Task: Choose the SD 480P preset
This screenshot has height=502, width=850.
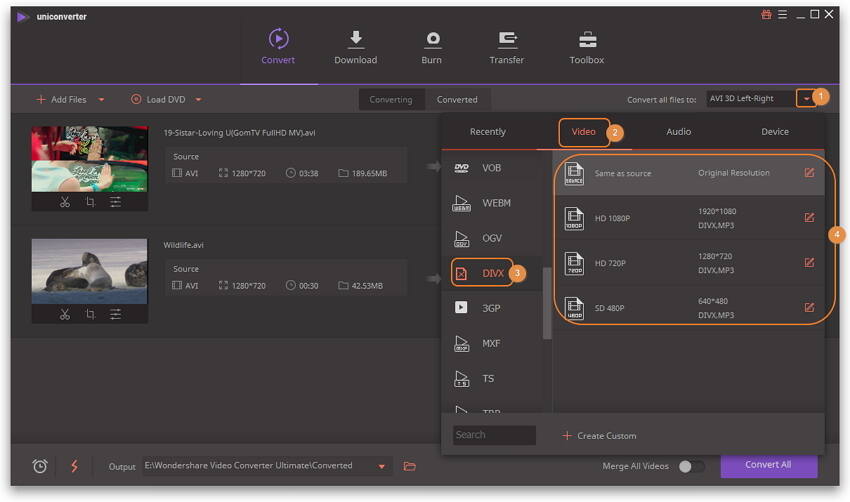Action: (x=688, y=308)
